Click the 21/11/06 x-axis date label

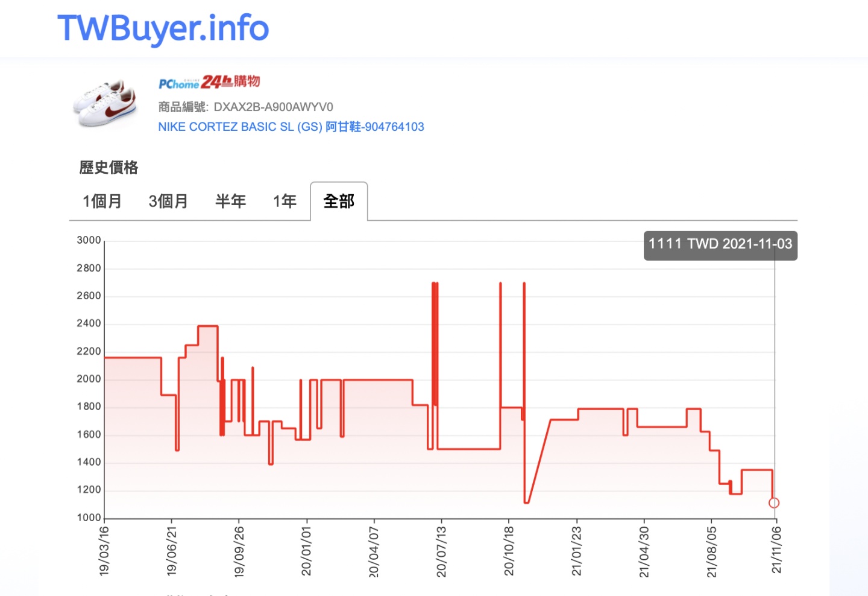click(x=776, y=550)
